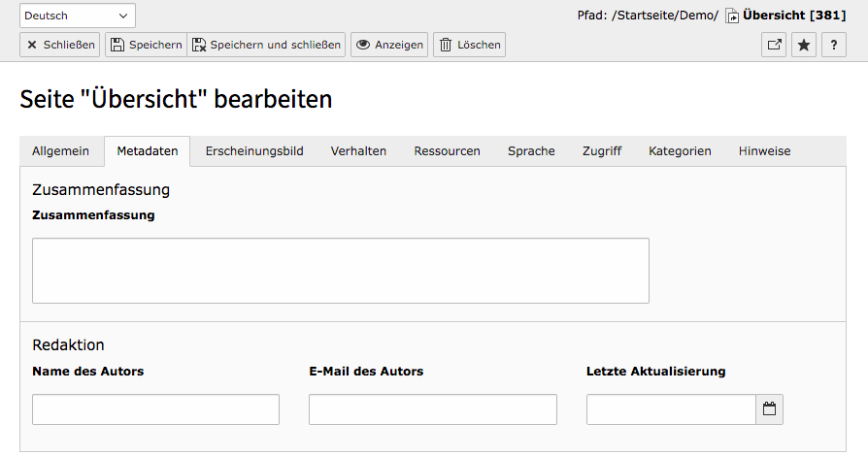This screenshot has width=868, height=456.
Task: Click the Speichern button
Action: [x=147, y=45]
